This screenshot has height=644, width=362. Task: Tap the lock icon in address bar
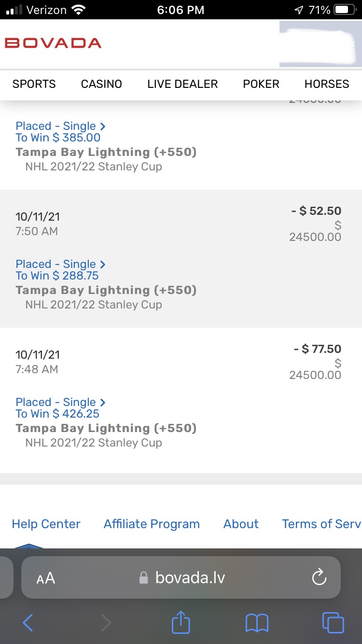[143, 578]
